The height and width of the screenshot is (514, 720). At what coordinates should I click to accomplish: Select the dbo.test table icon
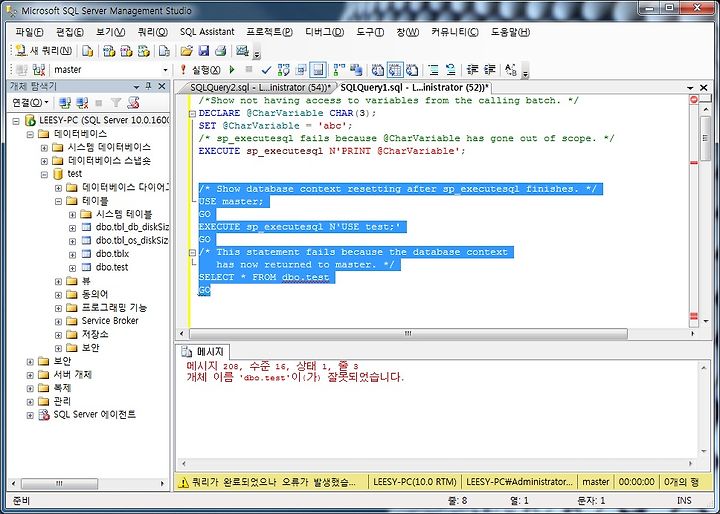pyautogui.click(x=86, y=267)
